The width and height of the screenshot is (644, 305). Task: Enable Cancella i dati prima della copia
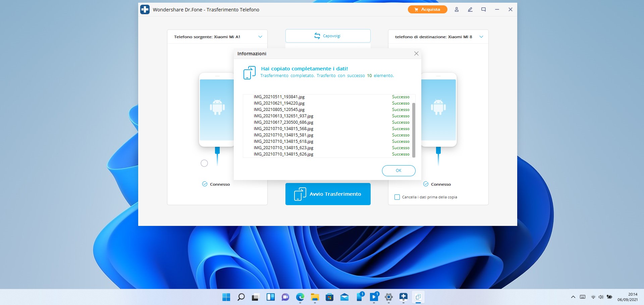[397, 197]
